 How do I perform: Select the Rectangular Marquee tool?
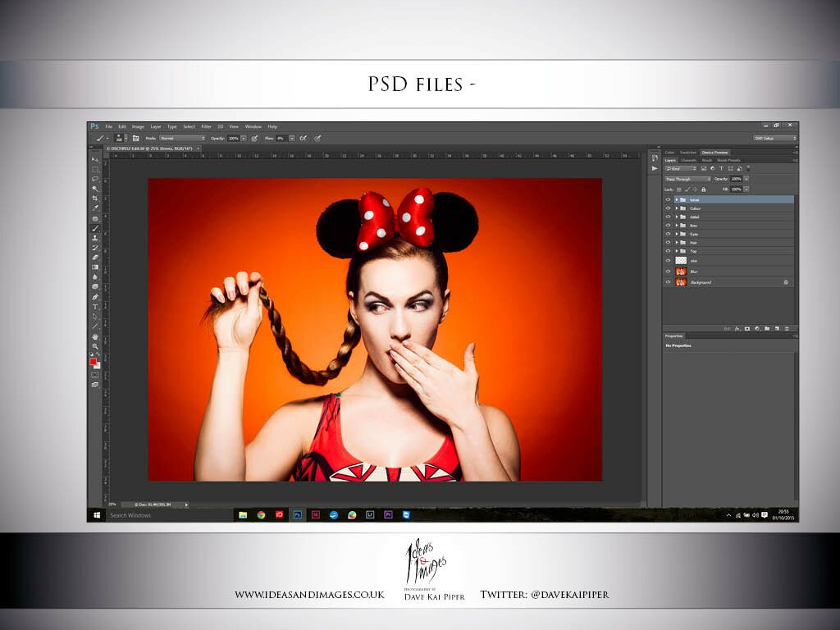point(95,169)
